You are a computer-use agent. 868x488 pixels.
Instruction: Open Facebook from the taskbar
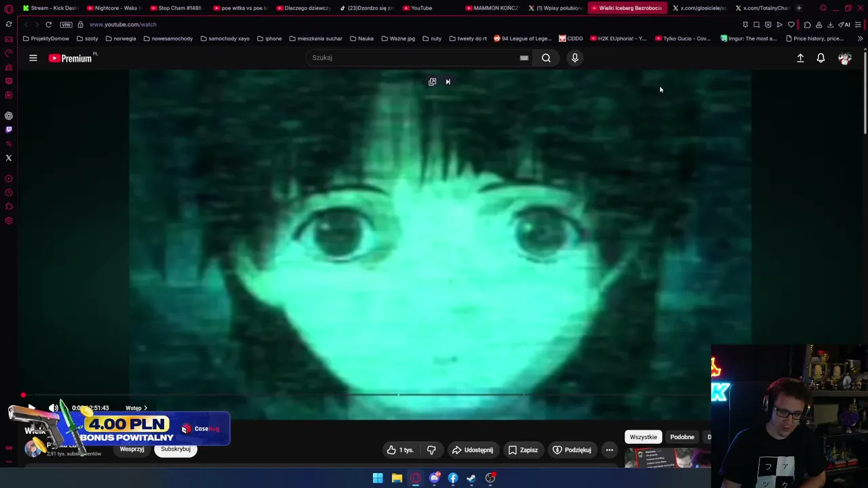pyautogui.click(x=453, y=479)
